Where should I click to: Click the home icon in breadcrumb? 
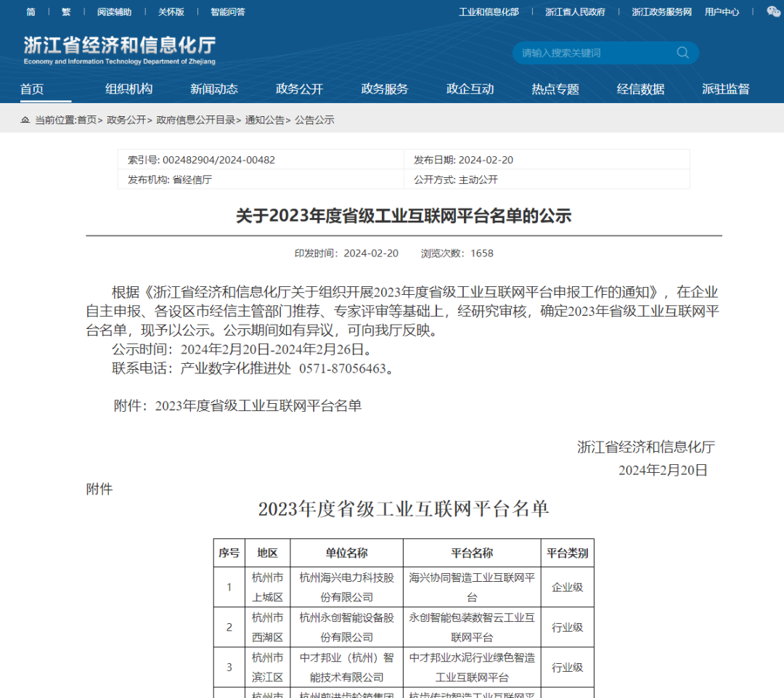(x=25, y=121)
